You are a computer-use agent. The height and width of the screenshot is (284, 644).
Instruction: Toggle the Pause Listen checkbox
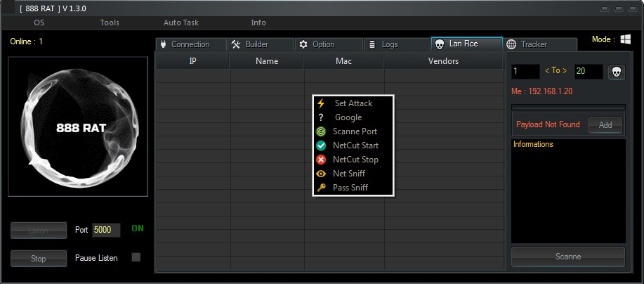pos(136,257)
